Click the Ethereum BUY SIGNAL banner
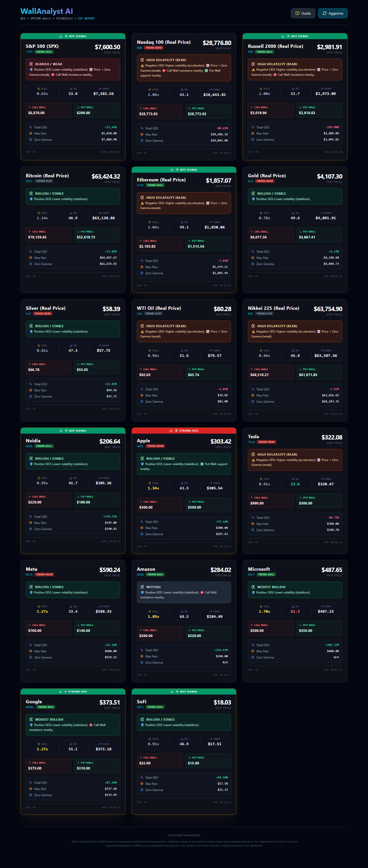This screenshot has height=868, width=368. (x=184, y=170)
